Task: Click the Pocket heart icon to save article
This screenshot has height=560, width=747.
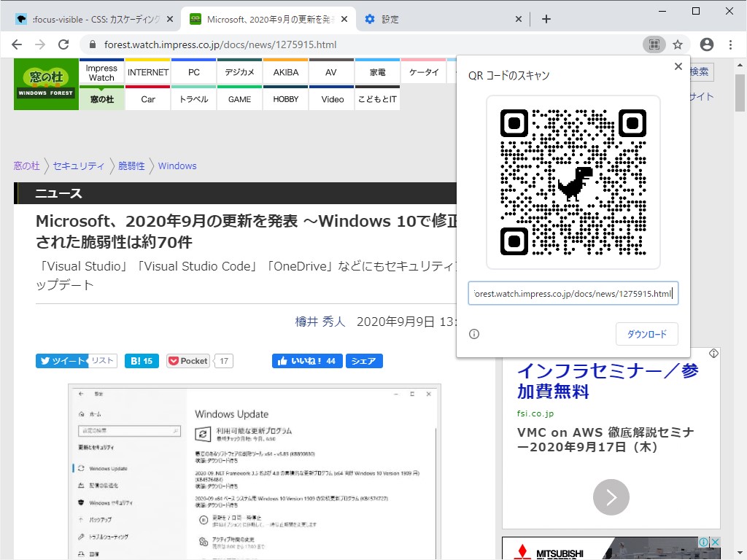Action: click(x=175, y=360)
